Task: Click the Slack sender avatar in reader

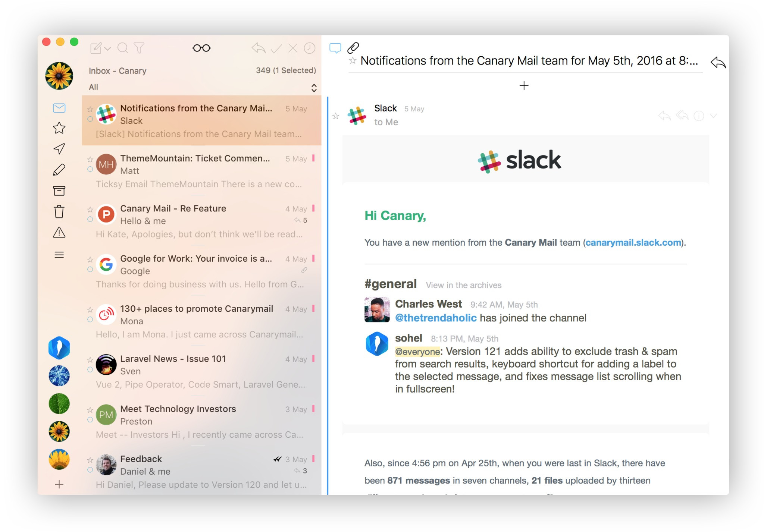Action: [357, 115]
